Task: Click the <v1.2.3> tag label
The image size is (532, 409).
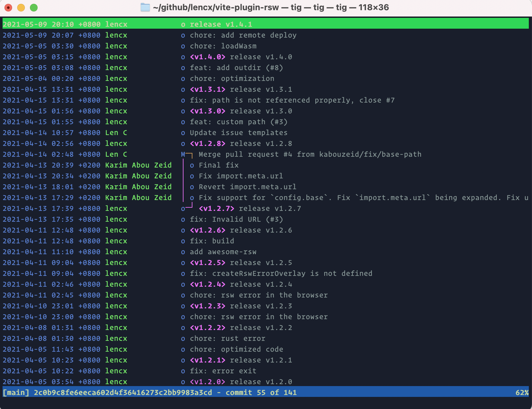Action: coord(208,306)
